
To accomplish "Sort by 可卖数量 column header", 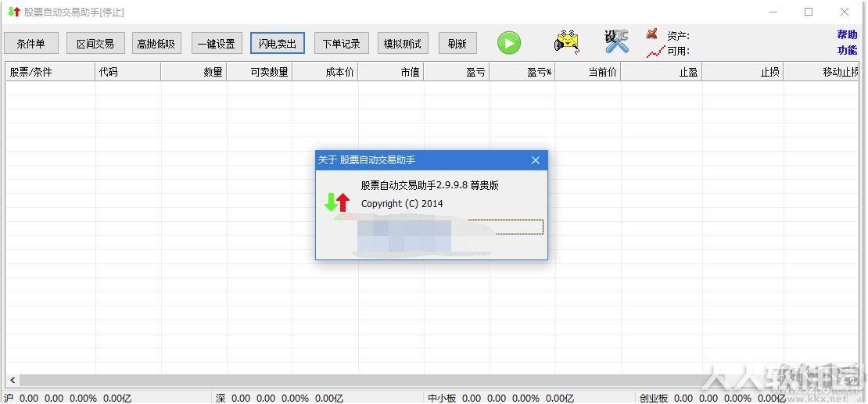I will coord(260,72).
